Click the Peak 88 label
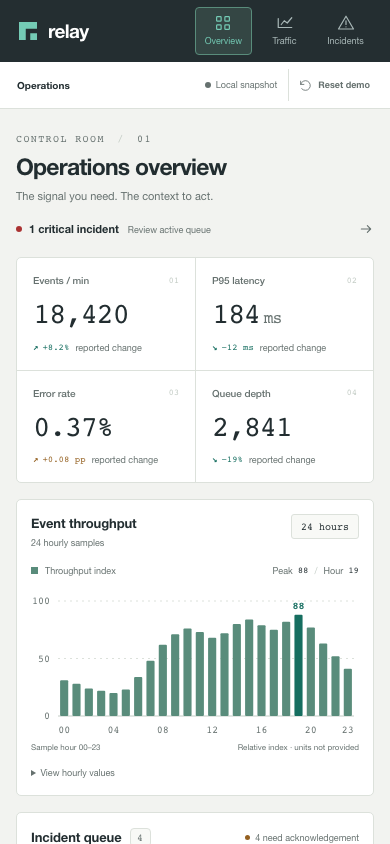 point(290,571)
